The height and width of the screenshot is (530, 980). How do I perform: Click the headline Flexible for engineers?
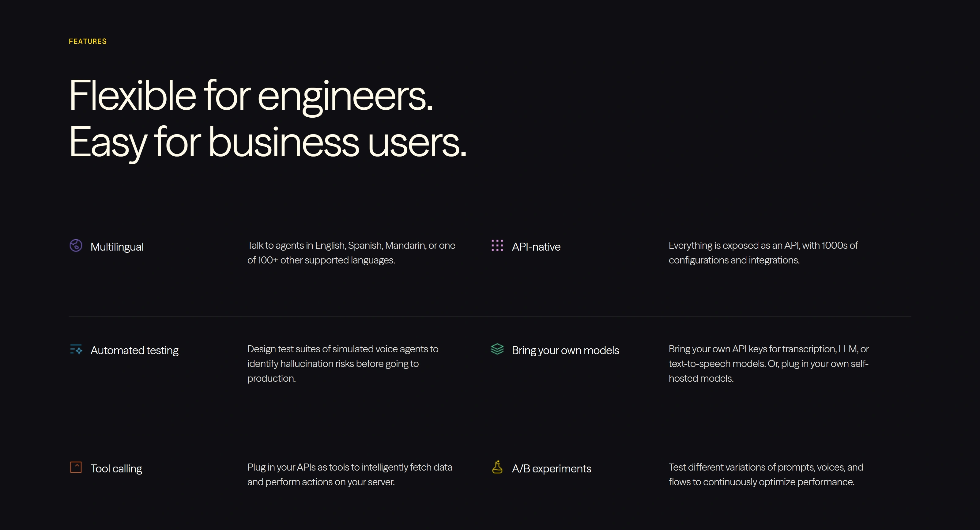point(251,96)
